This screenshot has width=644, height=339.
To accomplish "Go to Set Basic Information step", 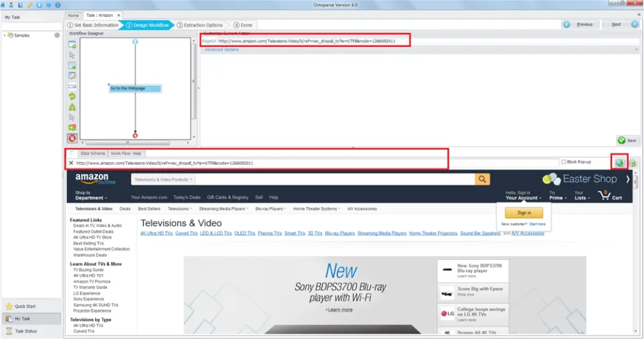I will pos(93,25).
